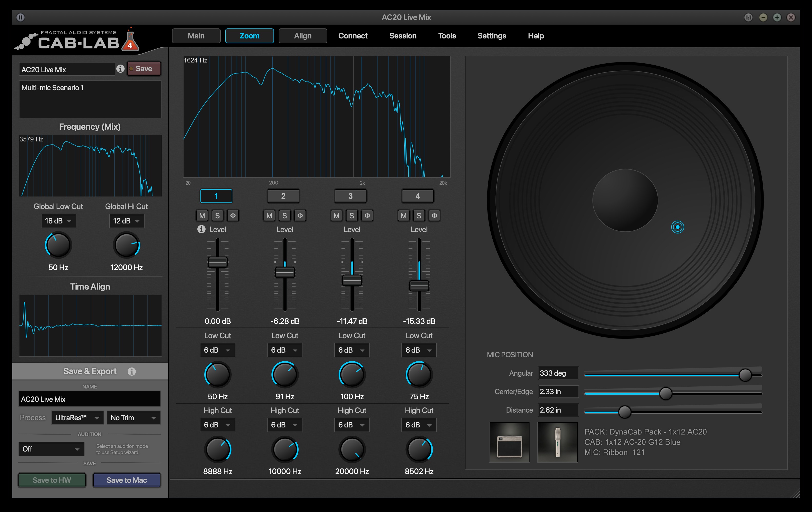Screen dimensions: 812x512
Task: Mute channel 4
Action: click(403, 216)
